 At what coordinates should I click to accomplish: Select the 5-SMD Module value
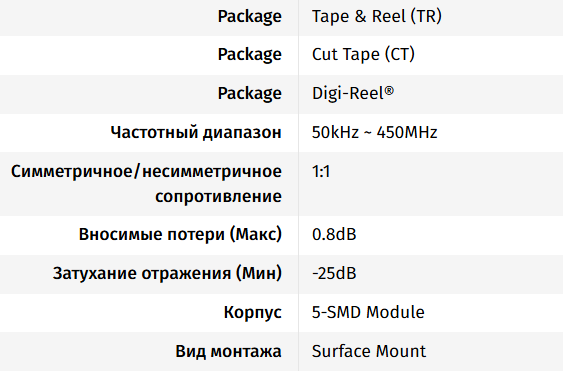pos(368,312)
